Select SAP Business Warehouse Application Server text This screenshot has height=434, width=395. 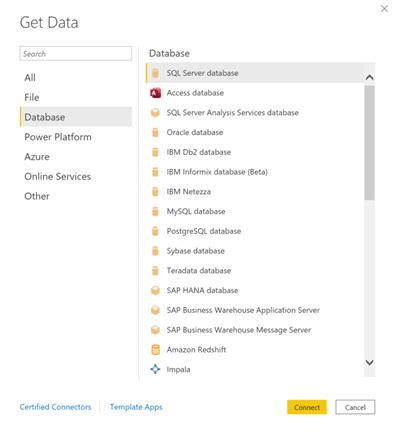click(243, 310)
